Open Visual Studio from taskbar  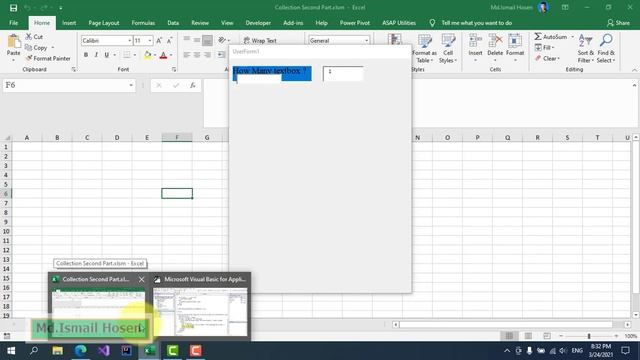(x=104, y=351)
